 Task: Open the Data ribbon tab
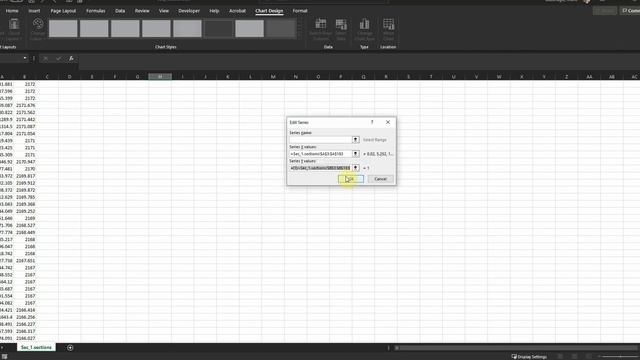click(120, 11)
